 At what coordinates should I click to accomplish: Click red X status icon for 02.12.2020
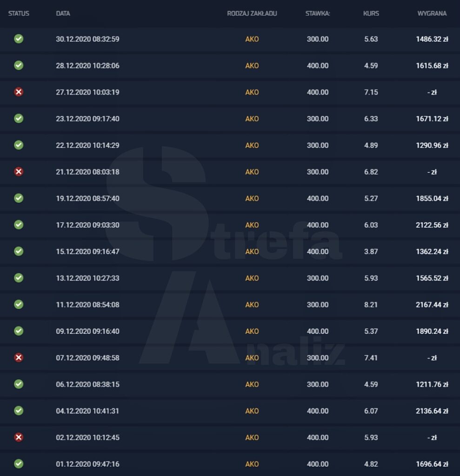[x=19, y=437]
